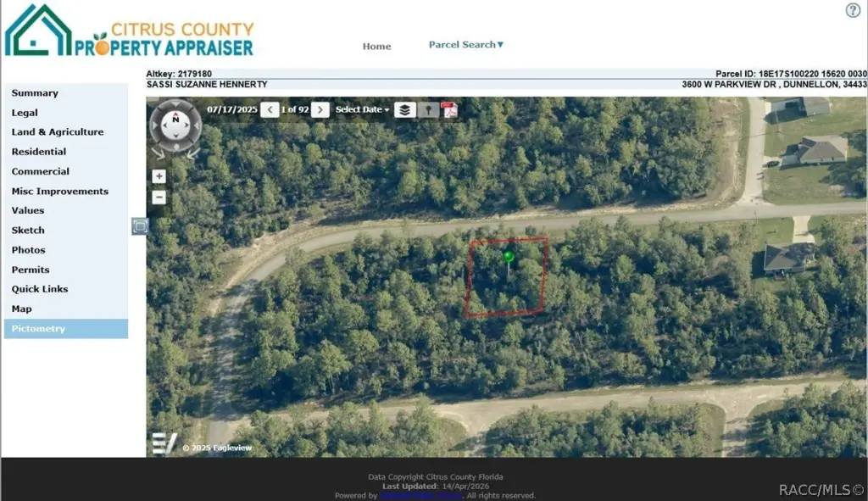Open the map layers stack icon
The image size is (868, 501).
click(404, 109)
